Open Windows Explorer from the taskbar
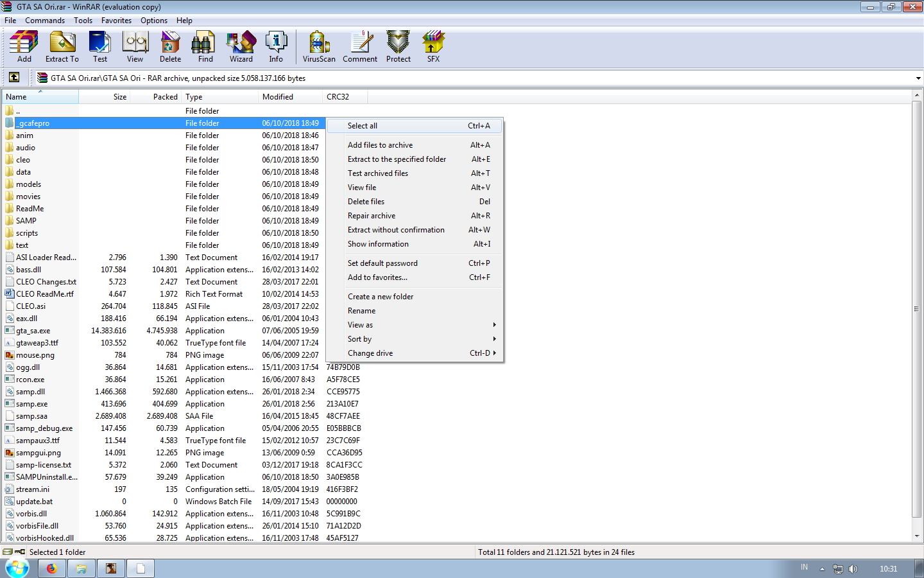Image resolution: width=924 pixels, height=578 pixels. [x=81, y=568]
